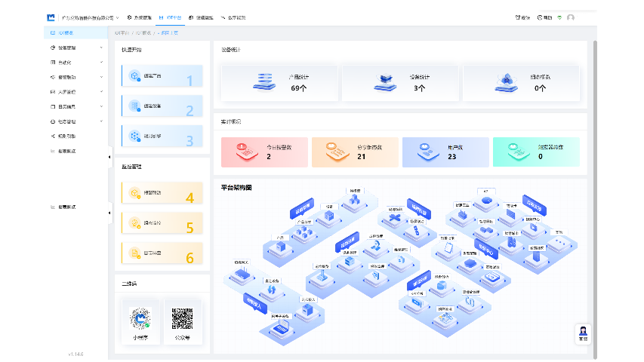Expand the 设备管理 sidebar menu

75,48
